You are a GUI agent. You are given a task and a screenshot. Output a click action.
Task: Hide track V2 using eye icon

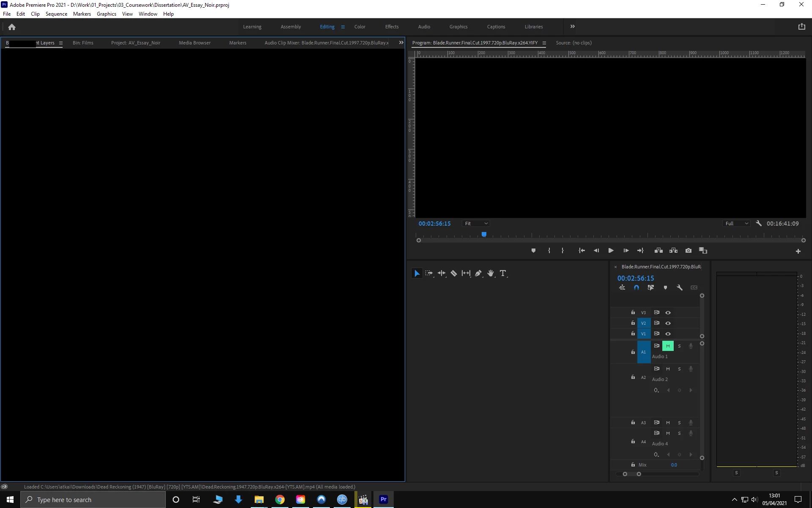point(668,323)
